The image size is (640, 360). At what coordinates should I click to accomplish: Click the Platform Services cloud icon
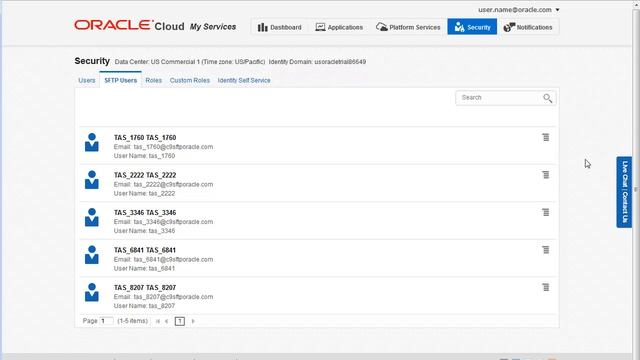pyautogui.click(x=381, y=27)
